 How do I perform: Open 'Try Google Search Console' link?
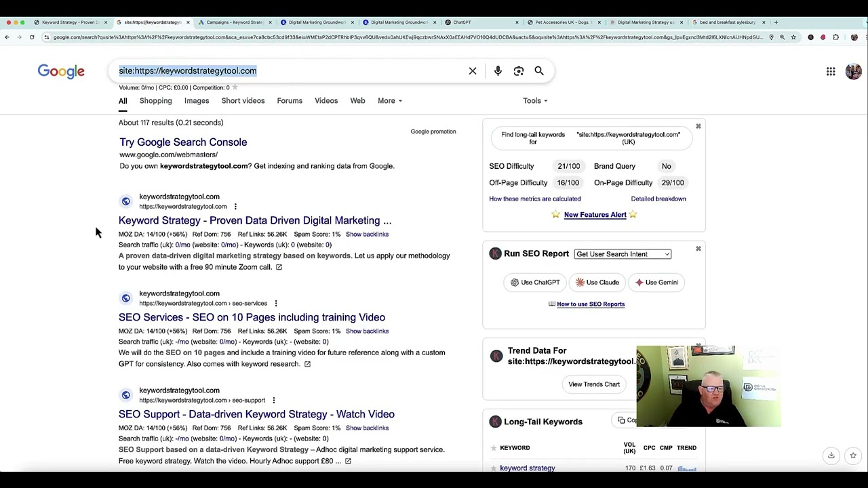pos(183,142)
